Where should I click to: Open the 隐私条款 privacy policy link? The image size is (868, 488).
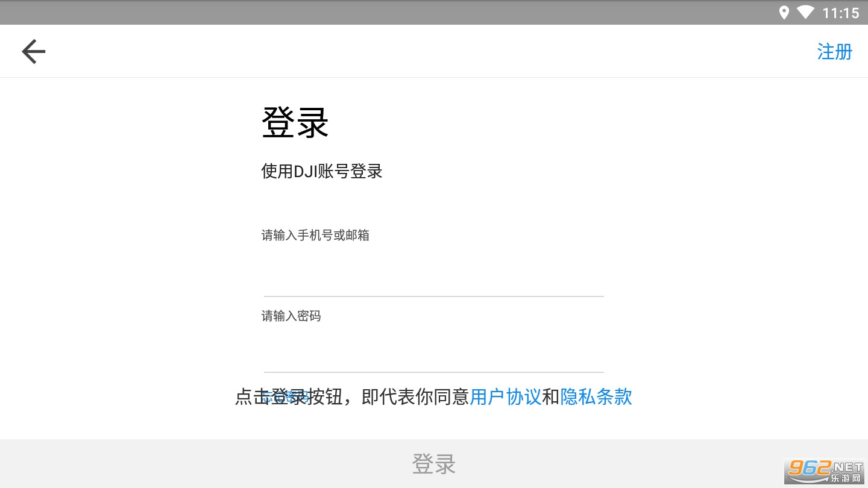click(x=596, y=396)
